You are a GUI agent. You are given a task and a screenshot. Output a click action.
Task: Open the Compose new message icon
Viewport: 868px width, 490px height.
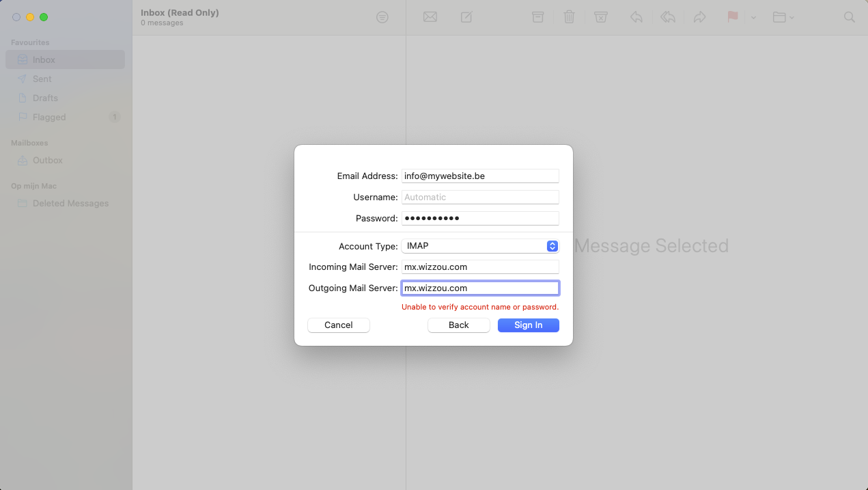click(x=466, y=17)
